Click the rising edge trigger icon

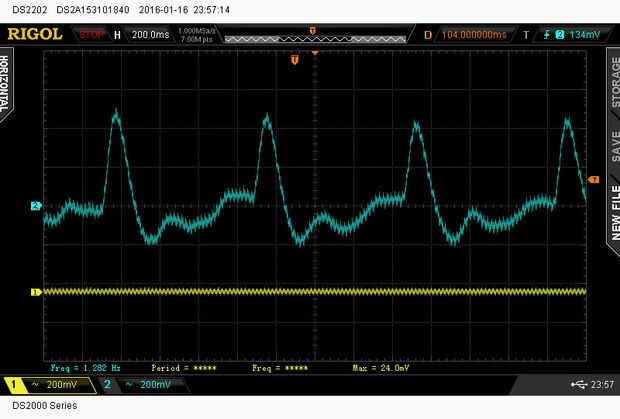(x=547, y=35)
